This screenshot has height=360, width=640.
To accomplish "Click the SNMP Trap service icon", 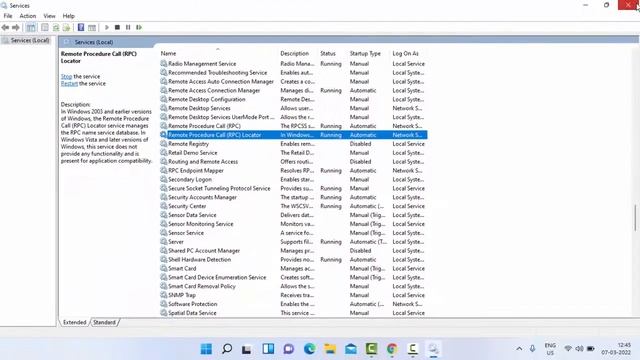I will pyautogui.click(x=164, y=295).
